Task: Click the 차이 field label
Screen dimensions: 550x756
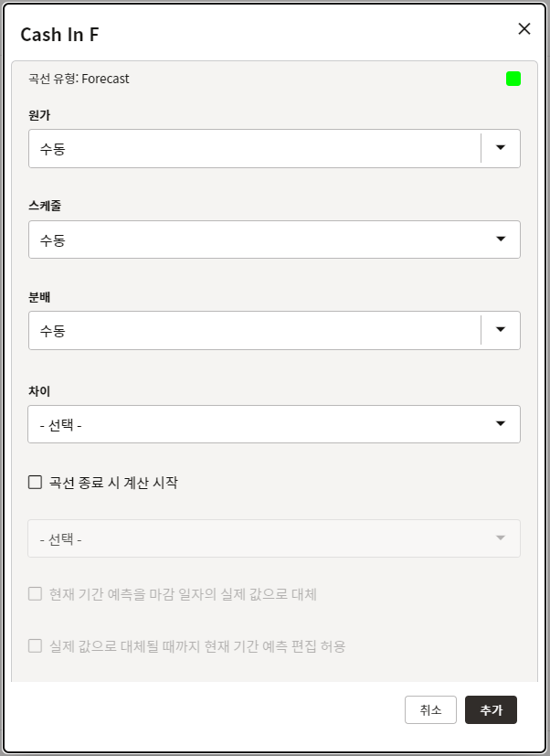Action: point(39,391)
